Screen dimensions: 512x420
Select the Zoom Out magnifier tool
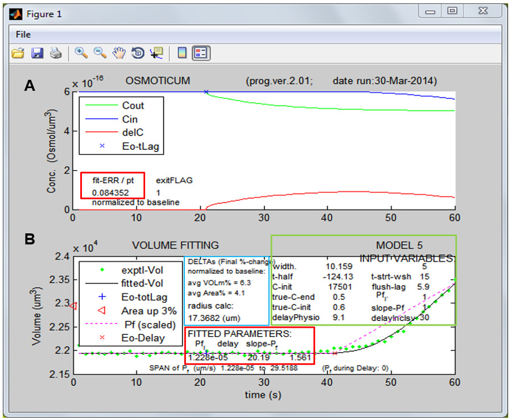(100, 53)
